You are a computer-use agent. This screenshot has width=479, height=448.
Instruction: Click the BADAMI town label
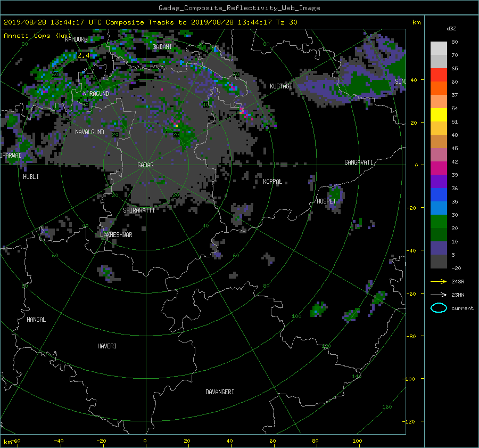click(162, 47)
